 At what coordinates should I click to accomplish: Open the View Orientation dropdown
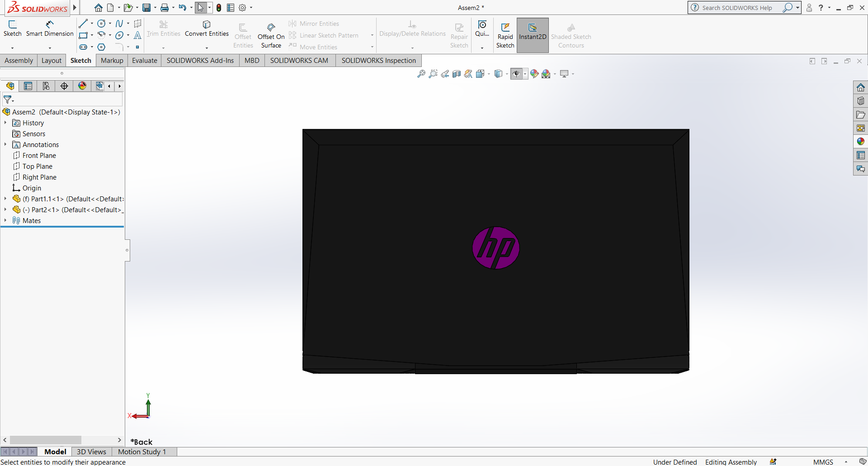tap(489, 74)
